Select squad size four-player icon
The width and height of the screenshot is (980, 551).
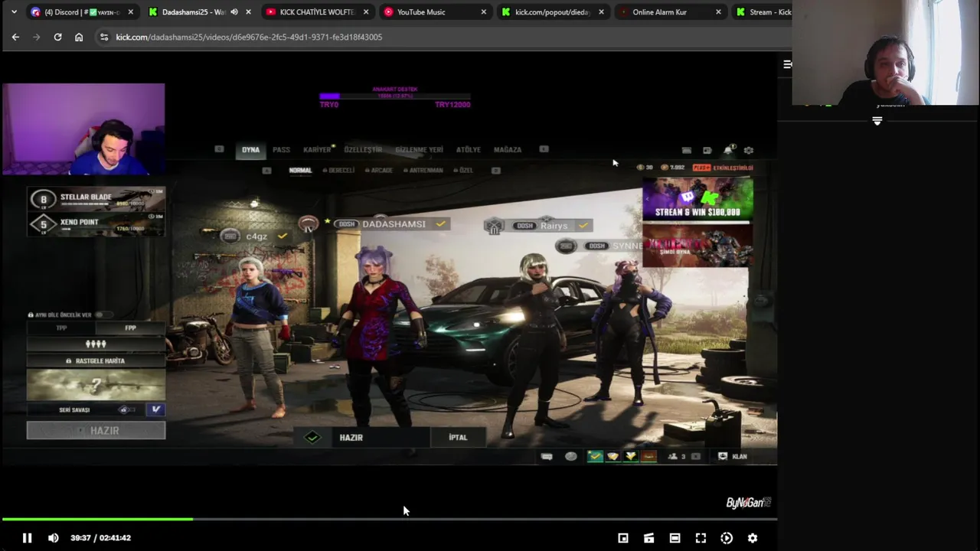pos(96,344)
